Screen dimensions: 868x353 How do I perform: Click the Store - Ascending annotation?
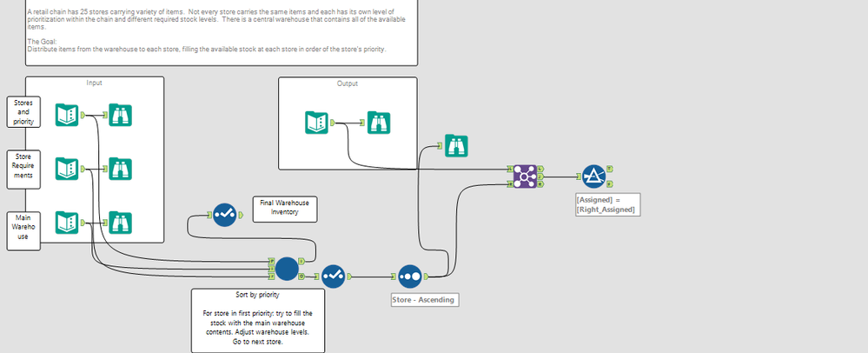coord(425,300)
